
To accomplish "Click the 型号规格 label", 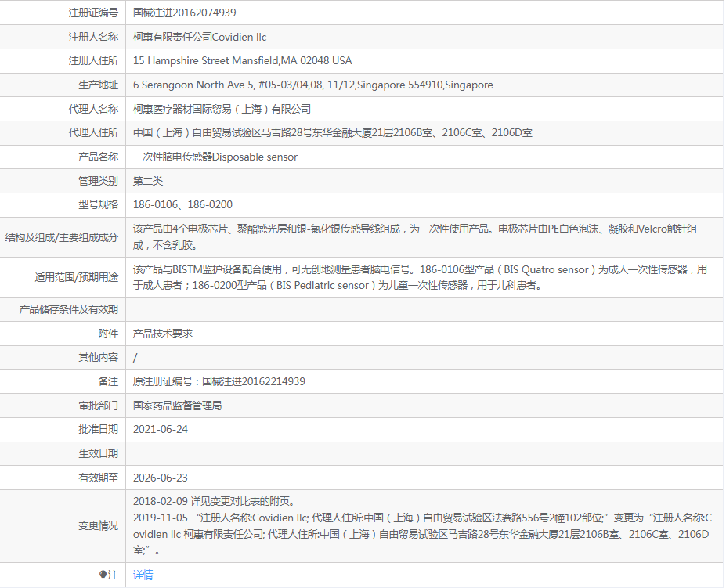I will coord(98,204).
